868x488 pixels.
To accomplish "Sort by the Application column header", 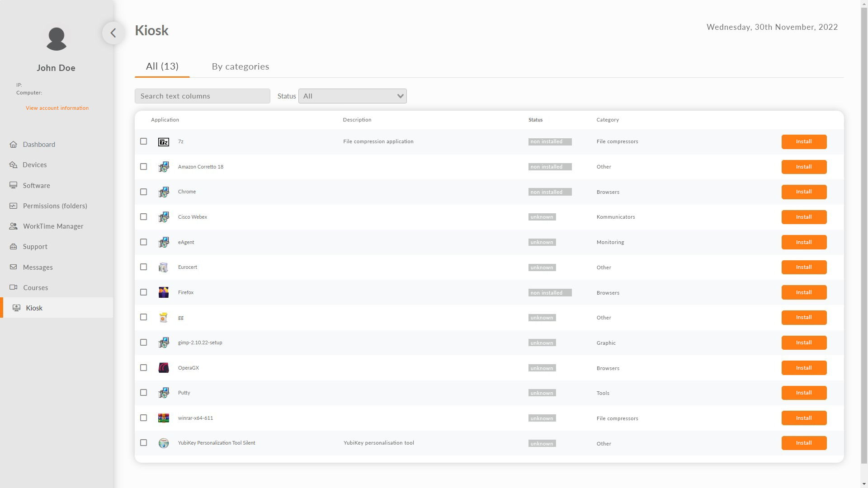I will [165, 120].
